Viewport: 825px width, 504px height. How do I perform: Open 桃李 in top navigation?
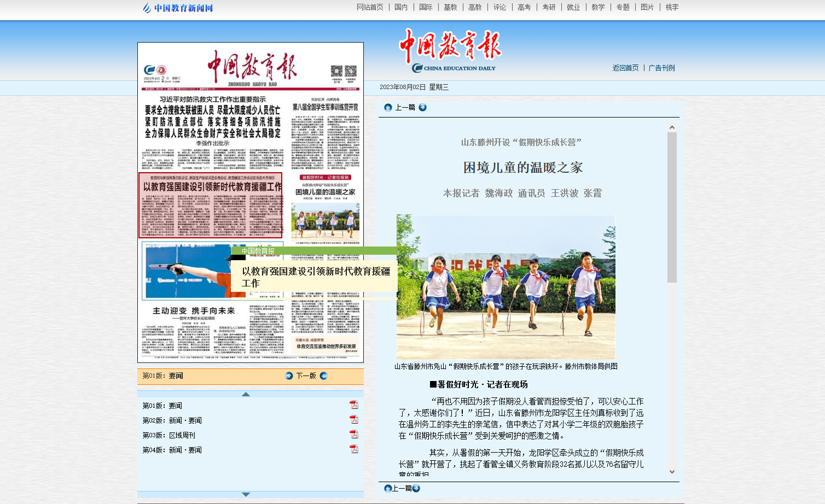click(672, 7)
